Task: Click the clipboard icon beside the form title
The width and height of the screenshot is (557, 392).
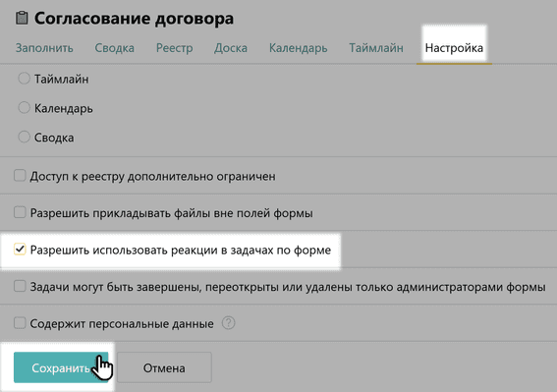Action: pos(22,18)
